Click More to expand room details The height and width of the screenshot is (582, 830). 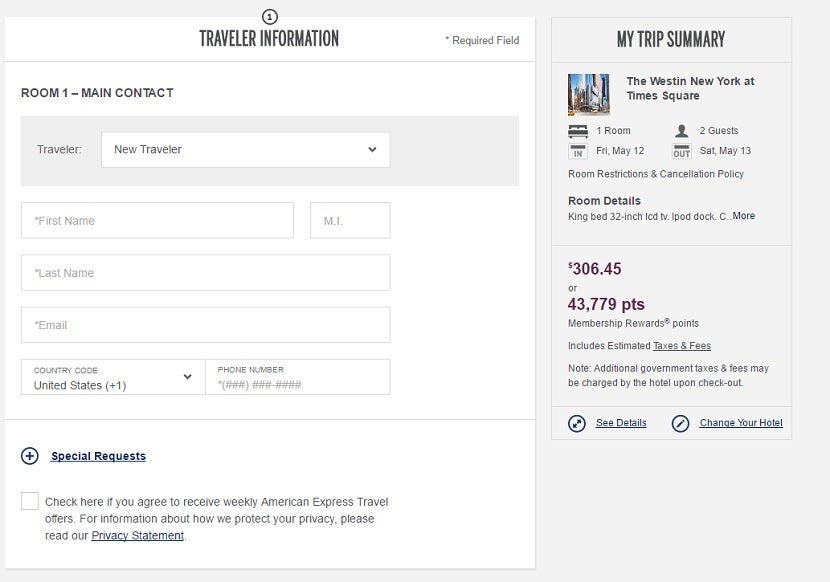point(743,216)
